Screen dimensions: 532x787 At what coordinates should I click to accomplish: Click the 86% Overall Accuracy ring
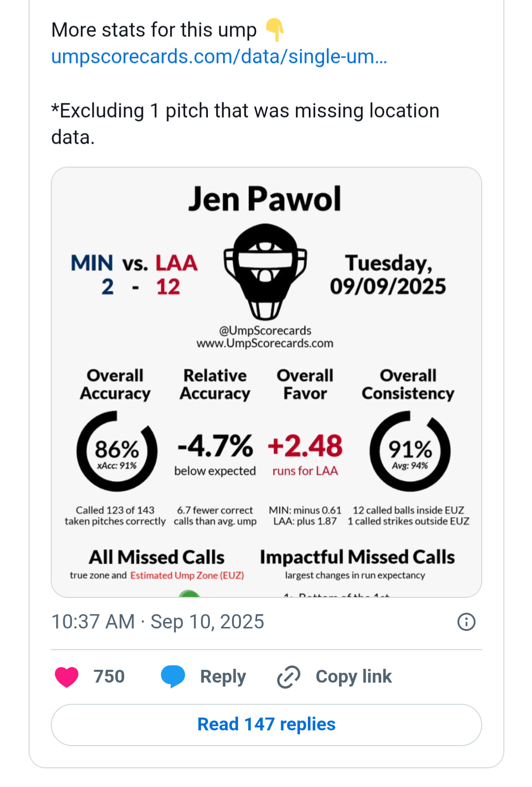[117, 451]
